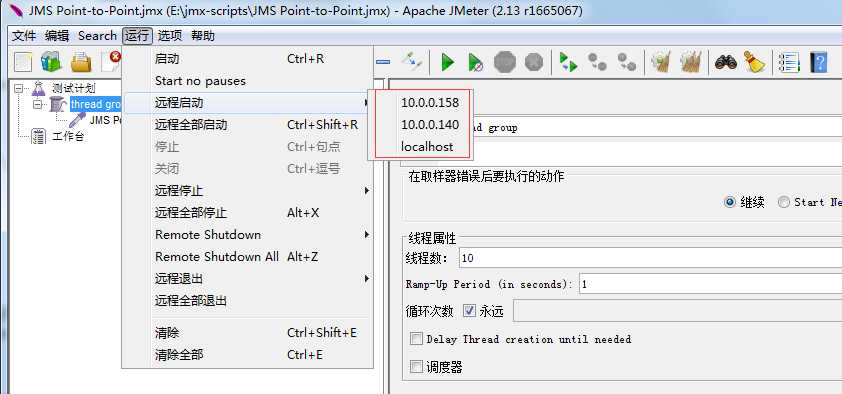
Task: Click the Clear results broom icon
Action: (660, 62)
